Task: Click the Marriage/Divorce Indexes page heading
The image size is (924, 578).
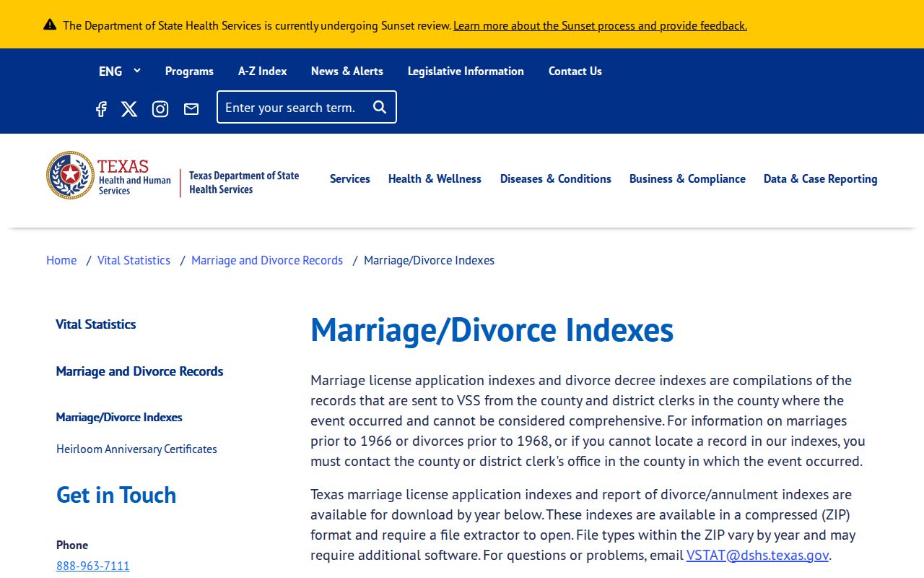Action: pyautogui.click(x=492, y=329)
